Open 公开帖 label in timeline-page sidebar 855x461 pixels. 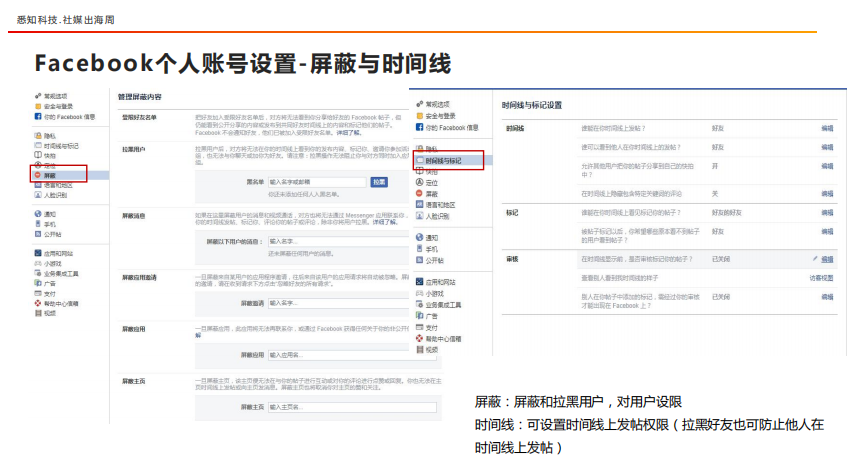point(435,260)
